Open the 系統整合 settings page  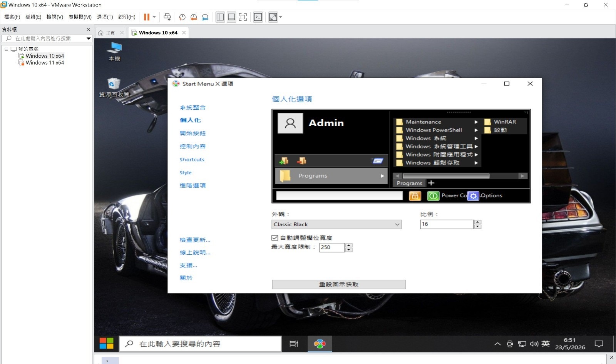192,107
